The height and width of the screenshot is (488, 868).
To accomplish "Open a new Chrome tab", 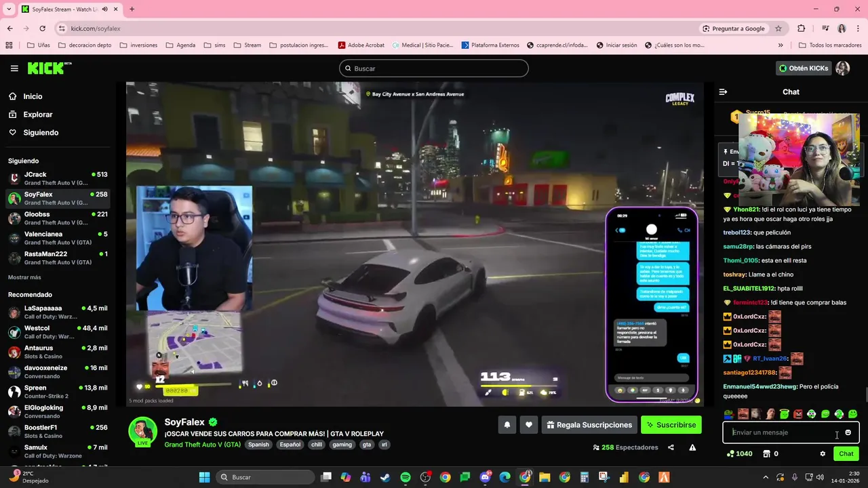I will coord(132,9).
